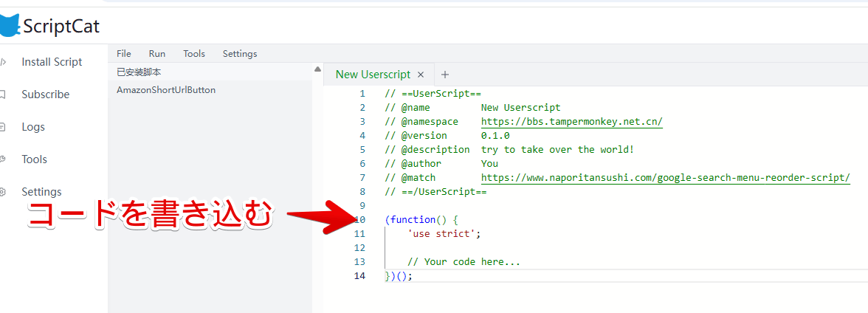
Task: Open the Run menu
Action: (157, 54)
